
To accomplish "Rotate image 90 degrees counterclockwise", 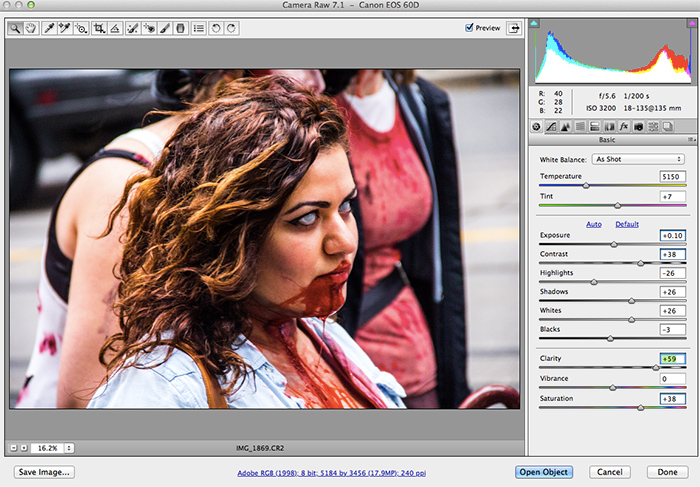I will click(x=217, y=29).
